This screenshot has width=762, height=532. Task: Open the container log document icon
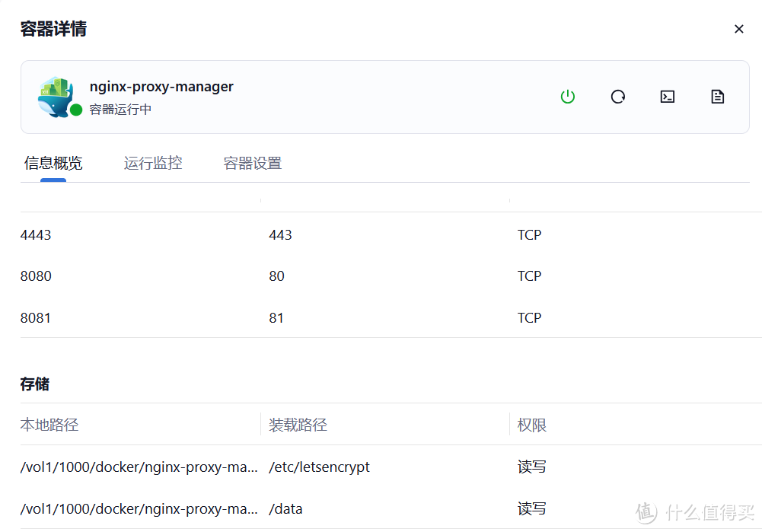click(x=717, y=97)
